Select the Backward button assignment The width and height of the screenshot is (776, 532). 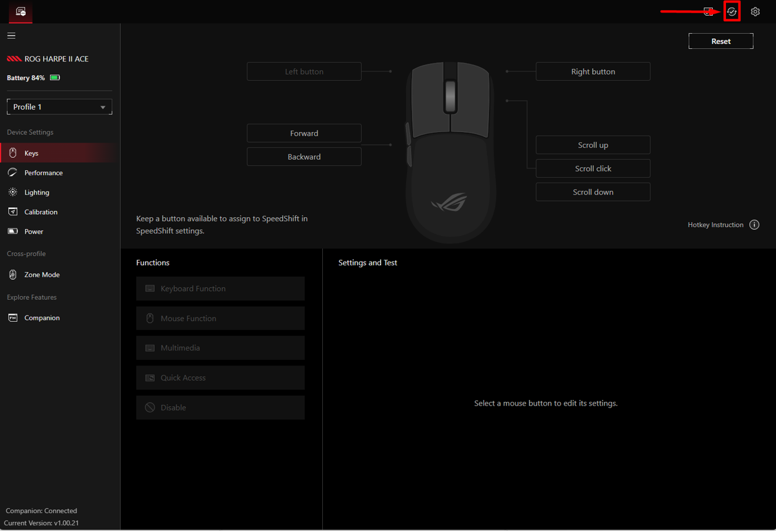coord(304,156)
